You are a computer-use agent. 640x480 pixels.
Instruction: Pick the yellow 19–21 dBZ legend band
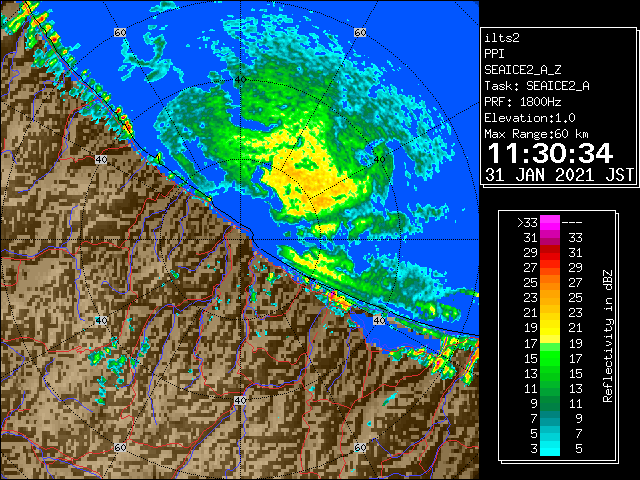pyautogui.click(x=550, y=328)
